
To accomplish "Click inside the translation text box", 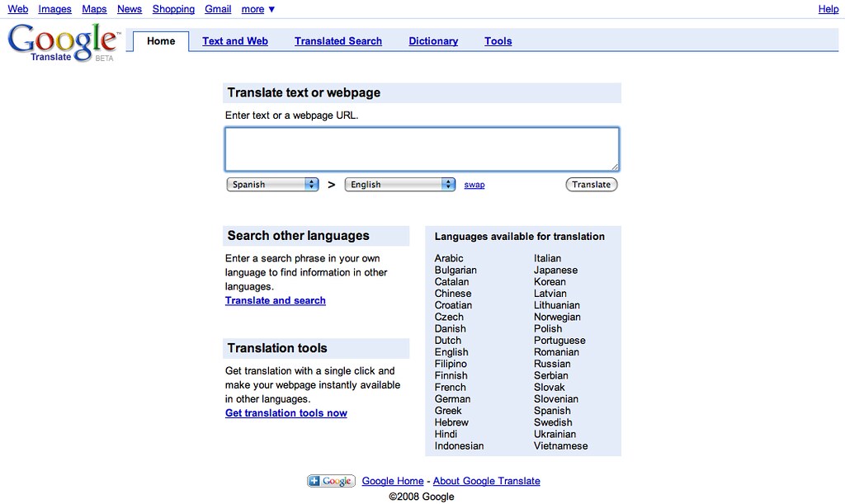I will point(422,148).
